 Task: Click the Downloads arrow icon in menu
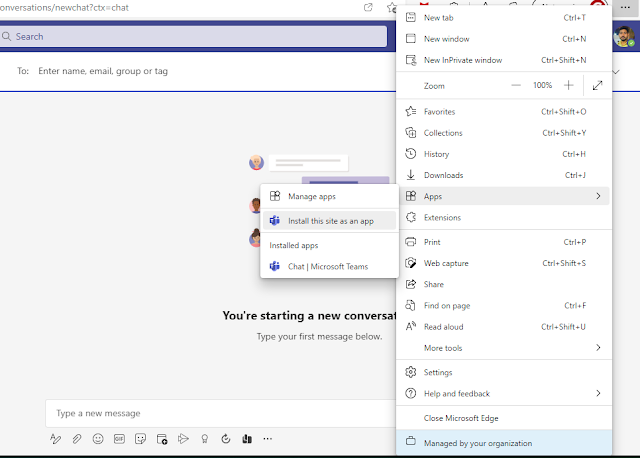pos(411,175)
